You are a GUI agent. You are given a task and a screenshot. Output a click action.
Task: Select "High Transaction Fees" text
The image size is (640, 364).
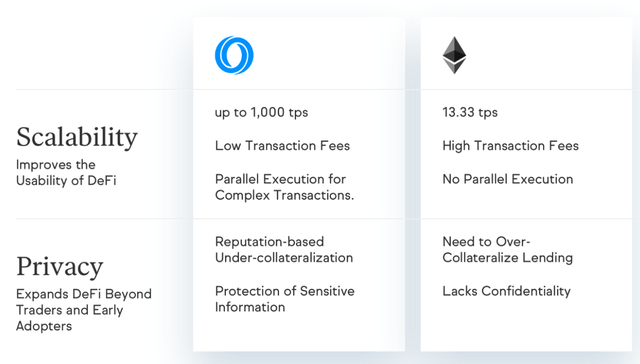pyautogui.click(x=510, y=146)
